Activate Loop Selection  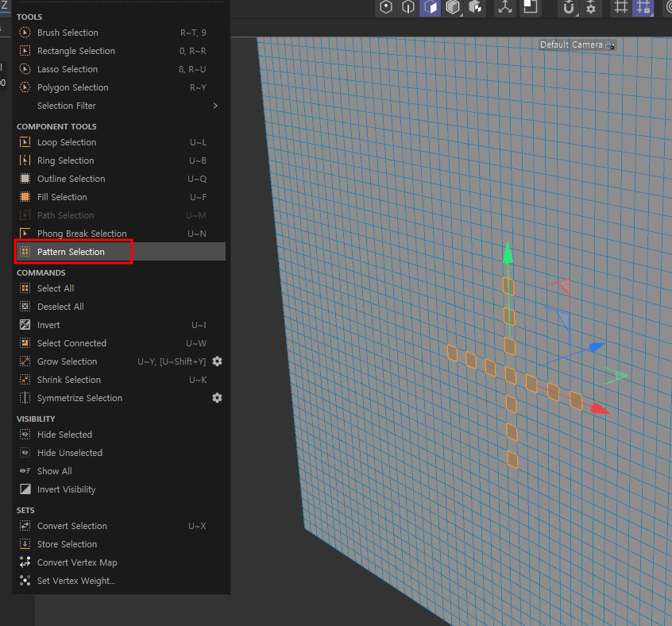pos(122,142)
